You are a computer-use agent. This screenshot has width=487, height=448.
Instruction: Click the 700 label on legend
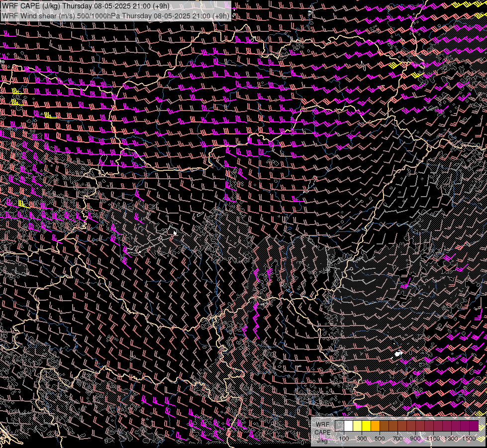[x=397, y=439]
